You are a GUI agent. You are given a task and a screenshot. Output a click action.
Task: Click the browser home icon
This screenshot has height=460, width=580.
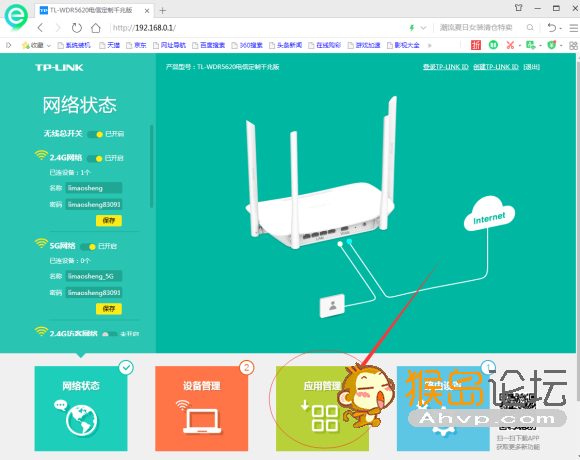96,28
